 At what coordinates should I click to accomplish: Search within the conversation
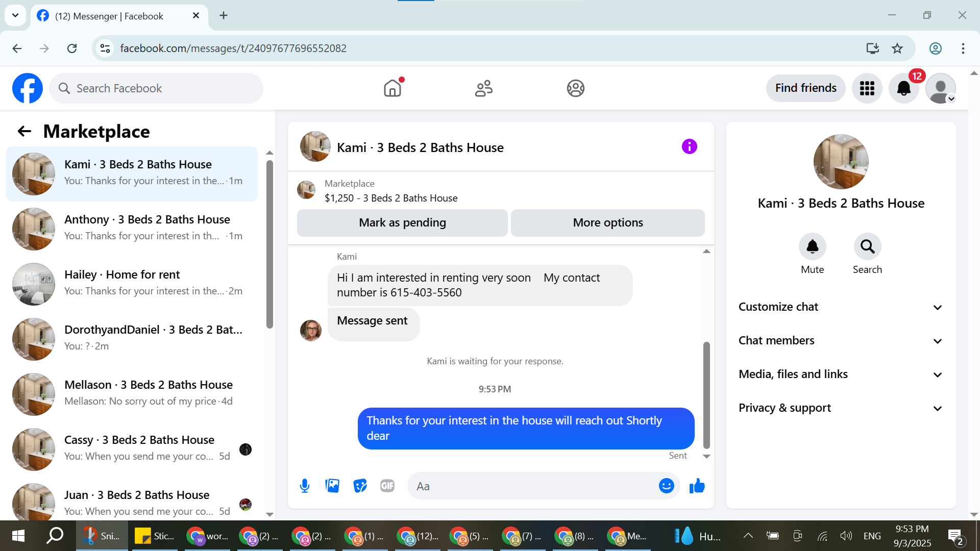coord(867,247)
